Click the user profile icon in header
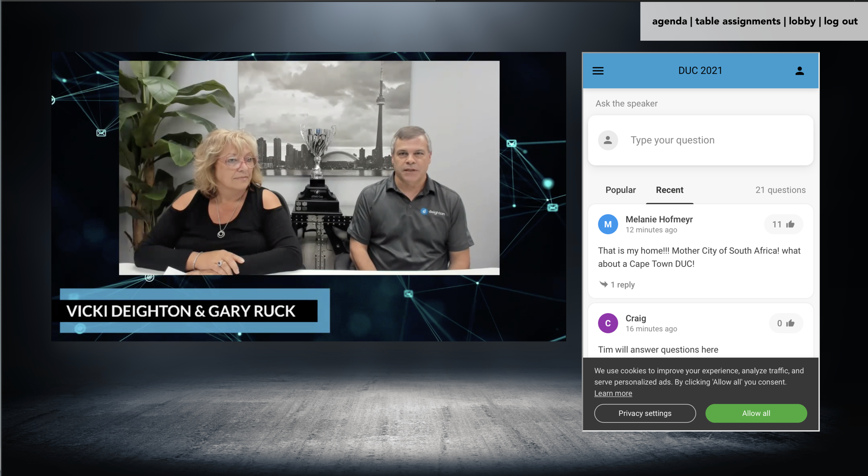Viewport: 868px width, 476px height. [x=800, y=71]
